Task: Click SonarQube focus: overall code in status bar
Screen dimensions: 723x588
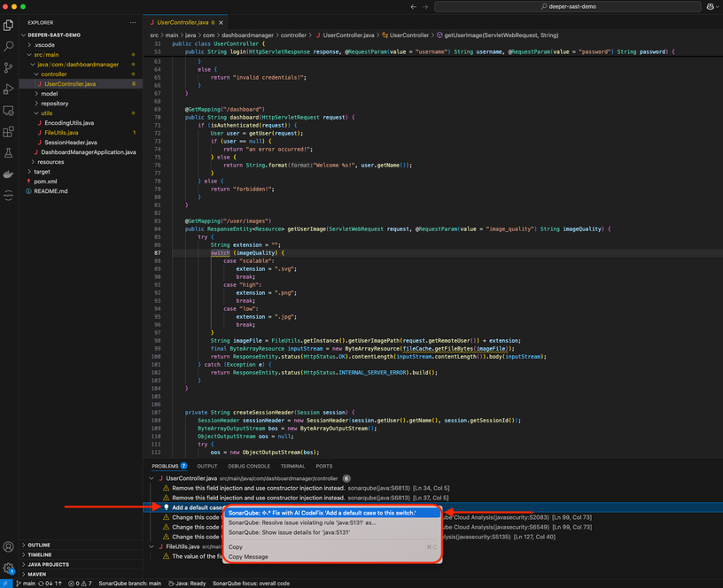Action: click(250, 583)
